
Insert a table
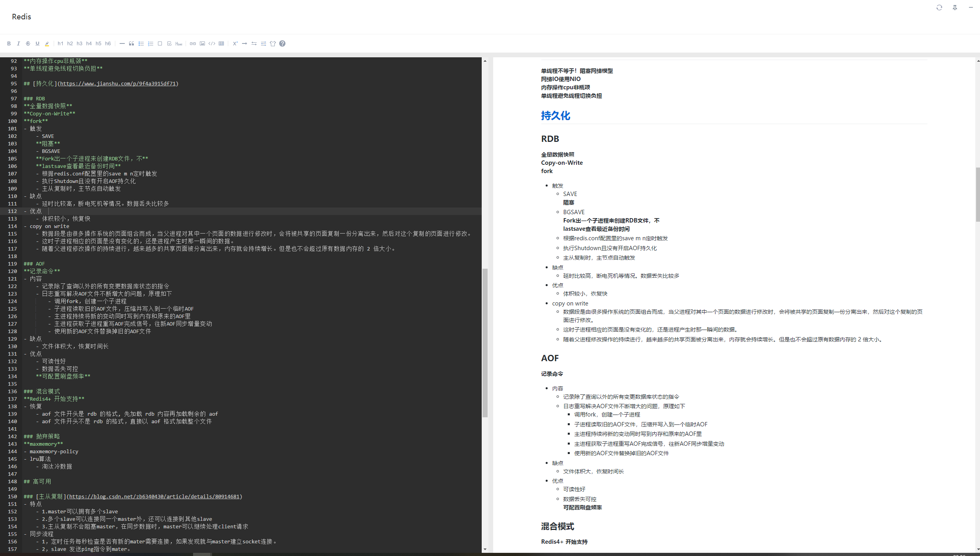point(222,43)
